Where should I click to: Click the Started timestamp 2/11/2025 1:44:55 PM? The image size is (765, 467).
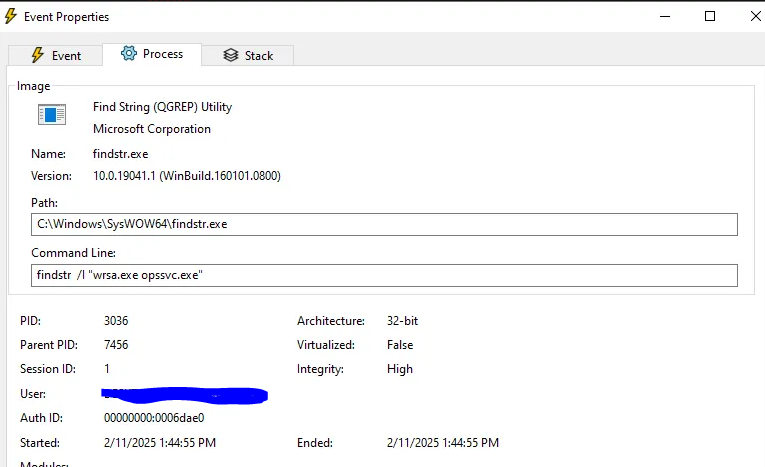coord(160,443)
